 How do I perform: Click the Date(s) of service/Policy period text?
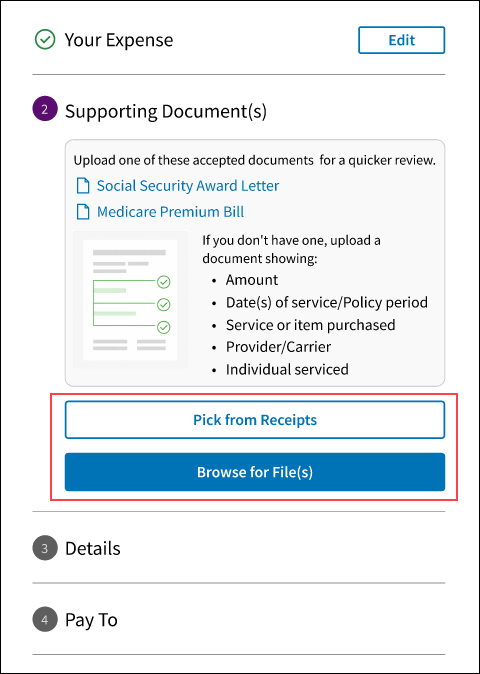pos(327,302)
